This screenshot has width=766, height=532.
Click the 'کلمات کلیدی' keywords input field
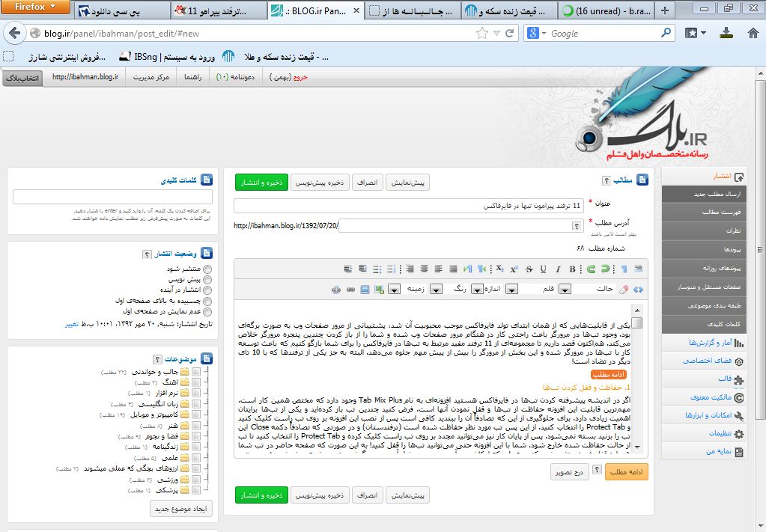pos(112,198)
